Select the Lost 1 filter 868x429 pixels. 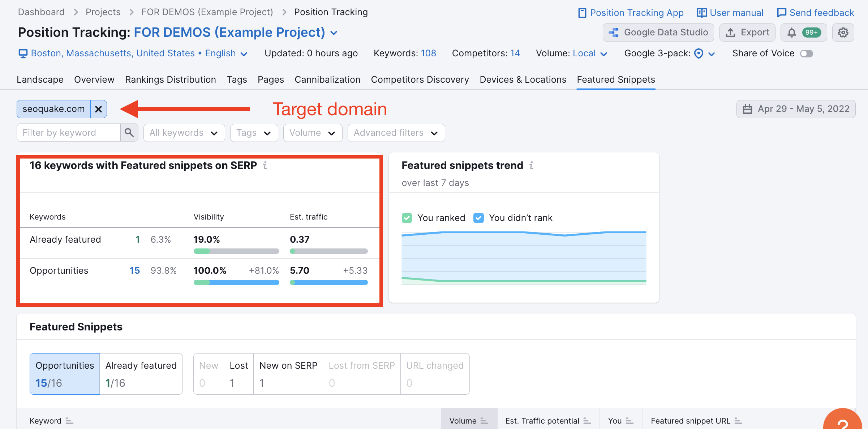(x=239, y=374)
